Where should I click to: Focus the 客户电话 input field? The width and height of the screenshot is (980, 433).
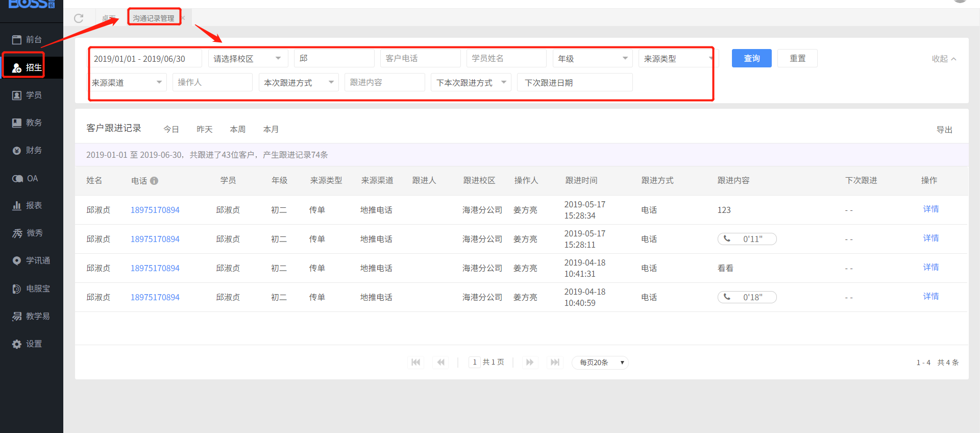420,58
